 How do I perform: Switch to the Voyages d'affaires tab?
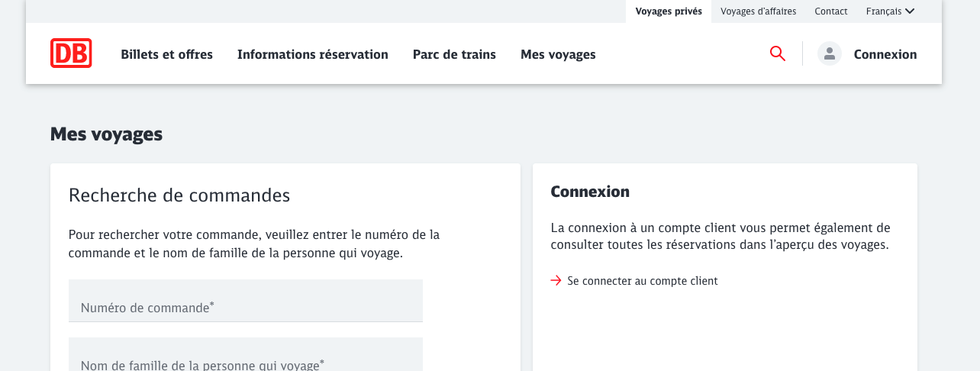tap(758, 11)
